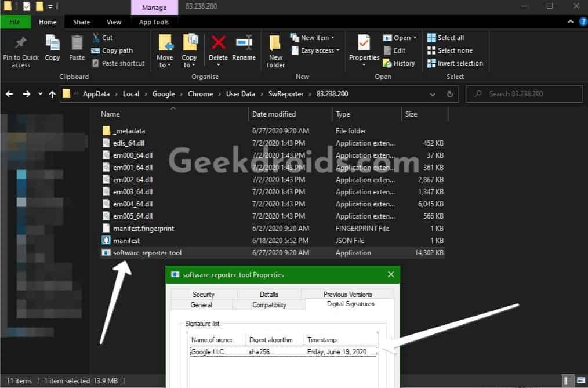Open the Security tab in Properties

click(204, 294)
